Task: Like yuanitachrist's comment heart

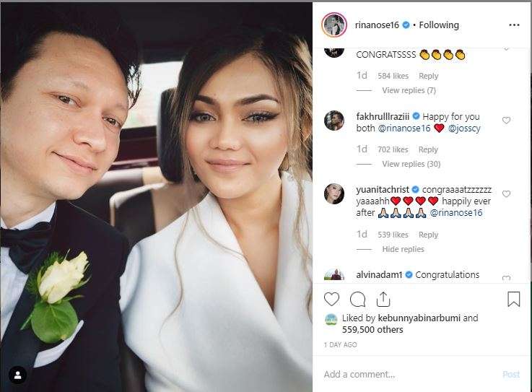Action: pos(506,193)
